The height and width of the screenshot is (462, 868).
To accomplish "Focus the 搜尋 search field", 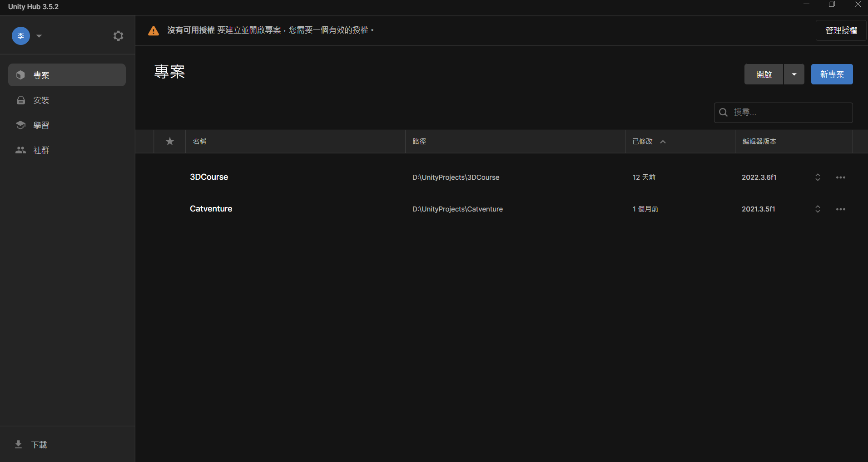I will coord(784,113).
